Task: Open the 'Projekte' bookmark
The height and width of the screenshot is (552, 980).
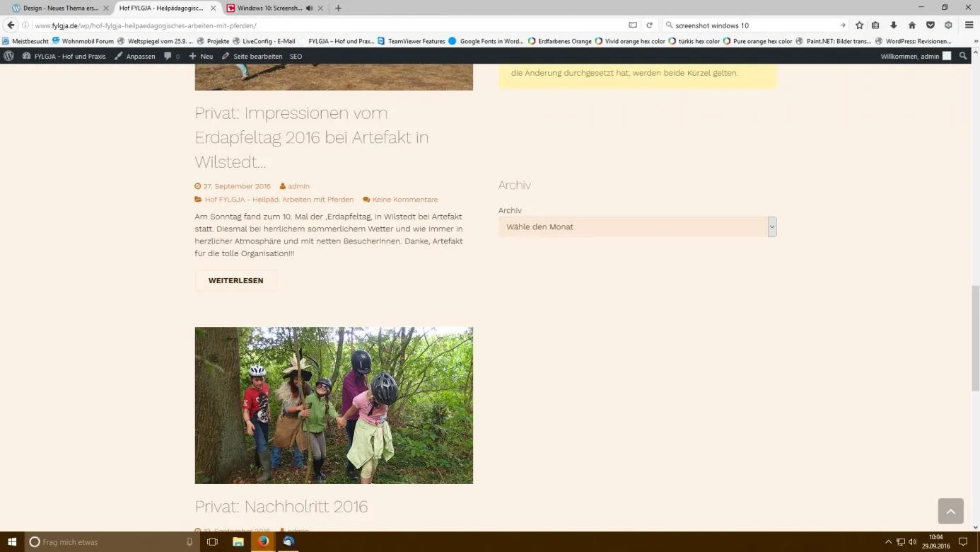Action: coord(213,41)
